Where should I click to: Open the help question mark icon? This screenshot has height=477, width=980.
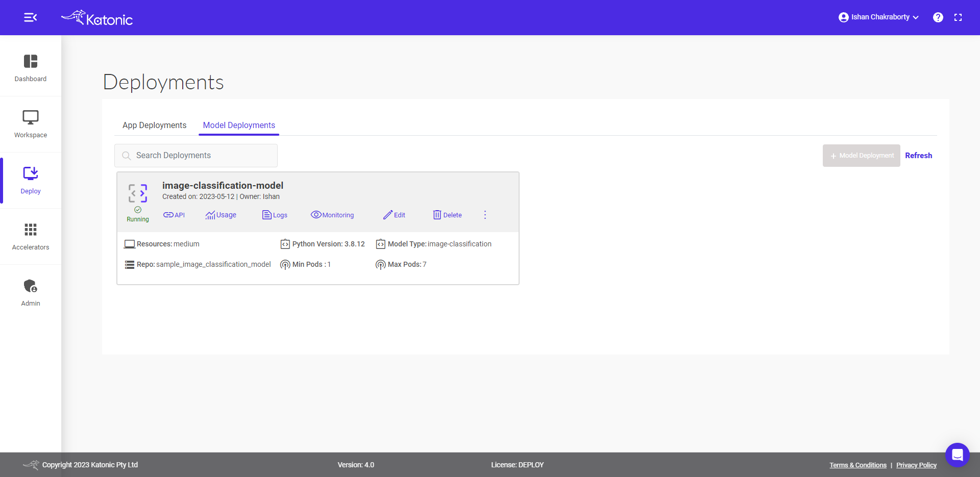(x=938, y=17)
